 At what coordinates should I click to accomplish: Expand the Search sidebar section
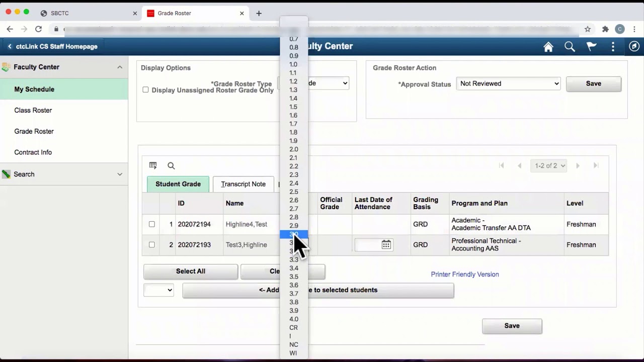coord(120,174)
